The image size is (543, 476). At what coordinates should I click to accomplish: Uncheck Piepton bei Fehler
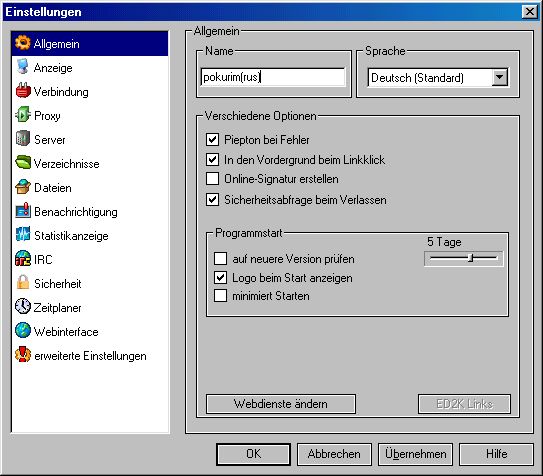[x=212, y=140]
